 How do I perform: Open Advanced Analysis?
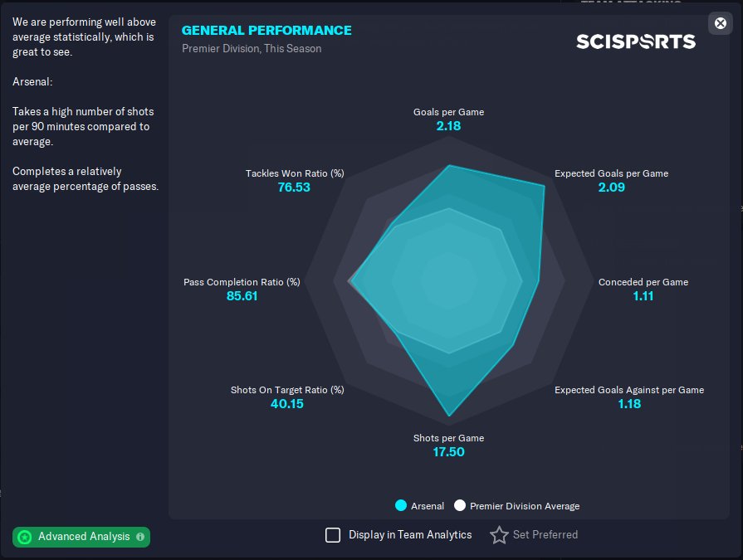point(81,537)
